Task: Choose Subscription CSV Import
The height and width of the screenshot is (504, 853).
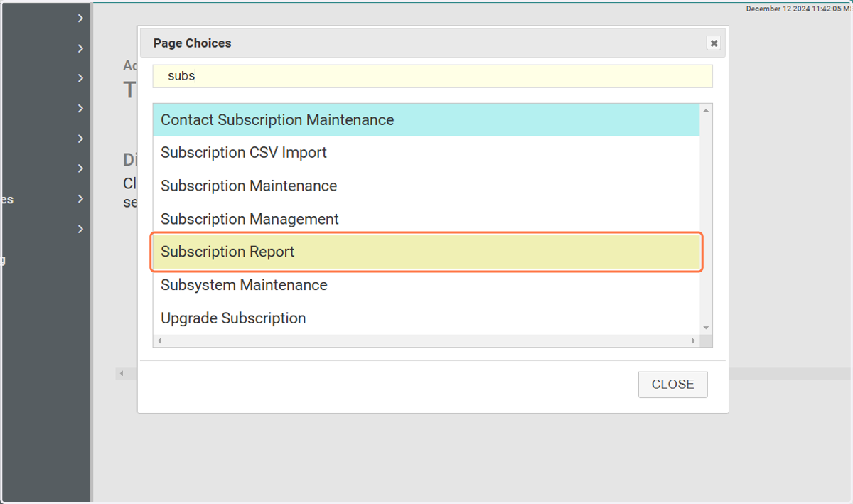Action: coord(426,153)
